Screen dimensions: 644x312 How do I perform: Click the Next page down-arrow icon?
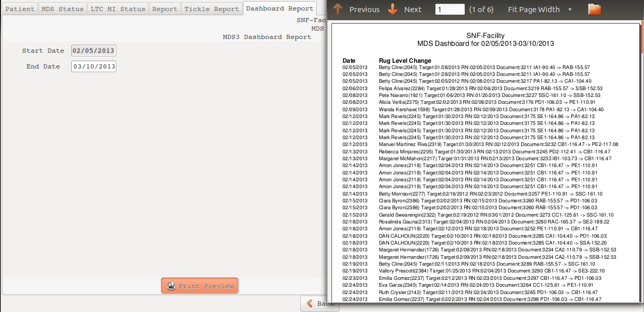click(393, 9)
